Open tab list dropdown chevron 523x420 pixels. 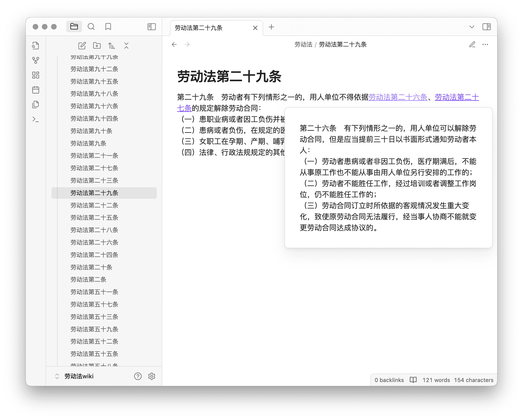[472, 27]
